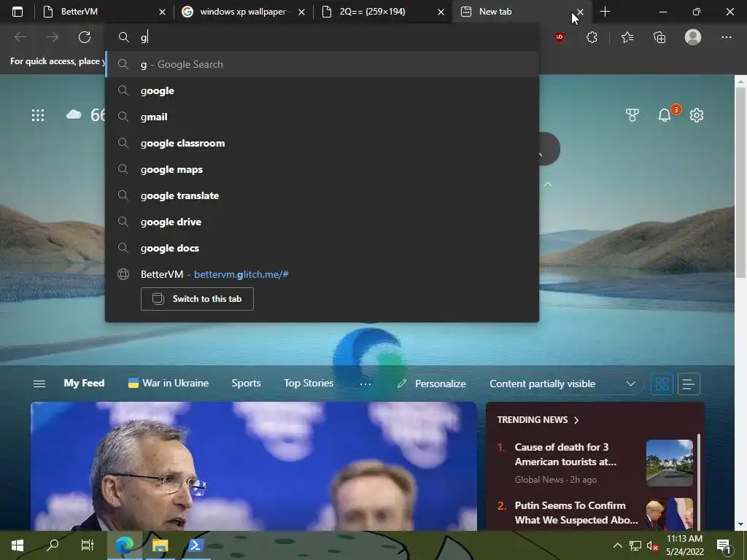Screen dimensions: 747x560
Task: Choose the 'google classroom' suggestion
Action: (x=322, y=143)
